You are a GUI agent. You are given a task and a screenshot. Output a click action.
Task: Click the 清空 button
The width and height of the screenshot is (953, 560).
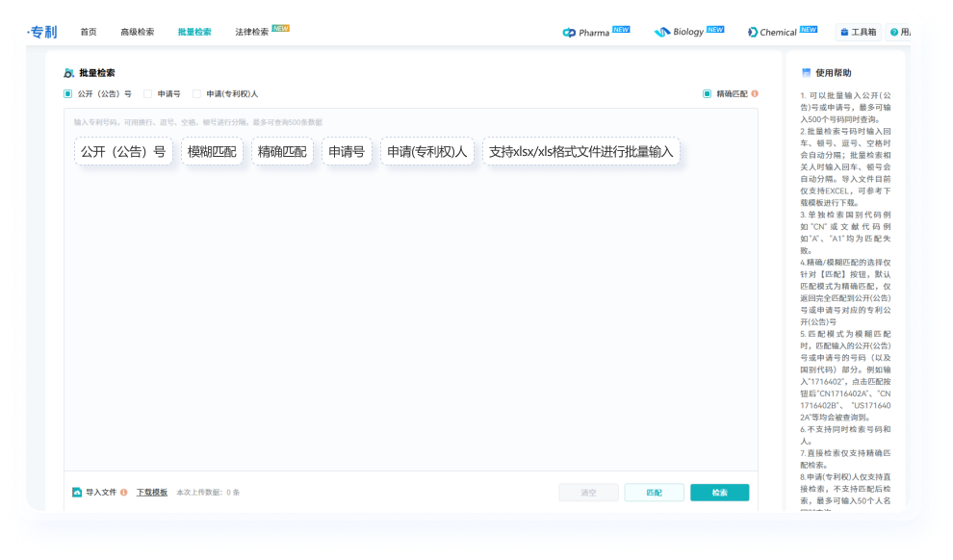[x=588, y=493]
